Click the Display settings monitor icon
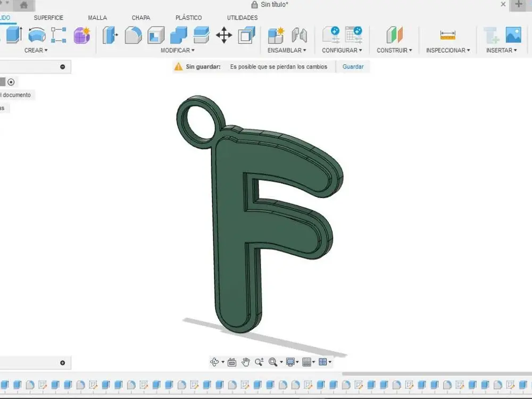 290,362
